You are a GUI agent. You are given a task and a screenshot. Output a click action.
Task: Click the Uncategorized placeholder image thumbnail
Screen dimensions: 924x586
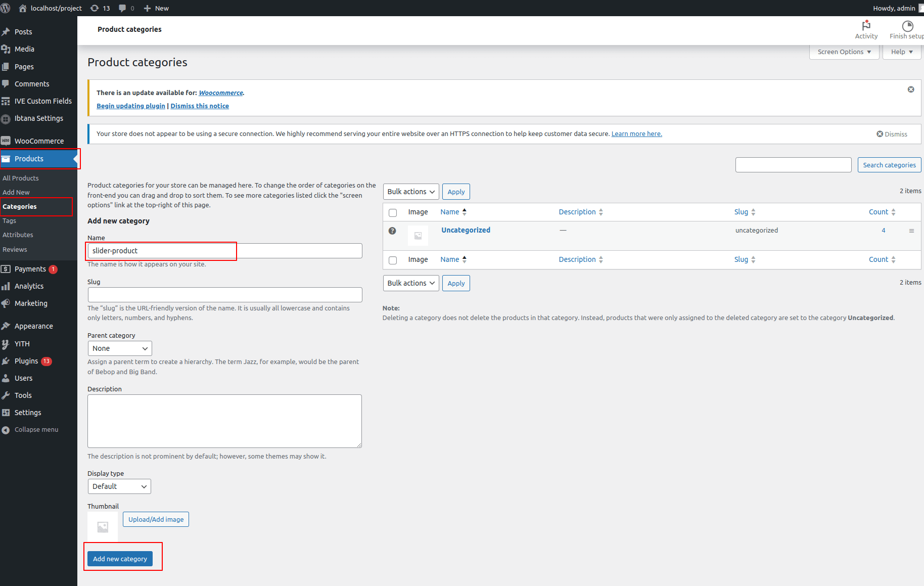(418, 236)
